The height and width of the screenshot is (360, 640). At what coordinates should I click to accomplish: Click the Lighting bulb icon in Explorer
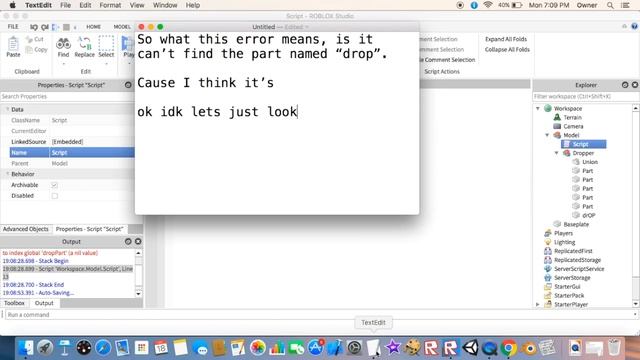[548, 242]
